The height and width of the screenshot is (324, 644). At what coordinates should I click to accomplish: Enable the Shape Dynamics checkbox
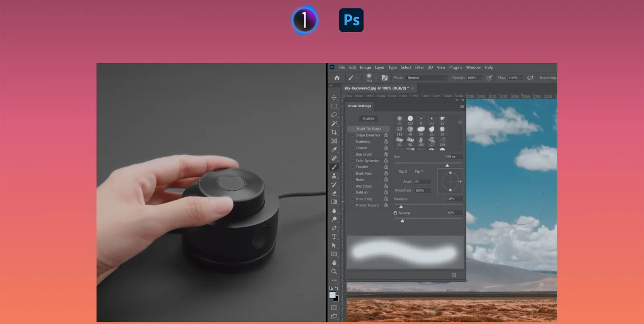tap(353, 135)
